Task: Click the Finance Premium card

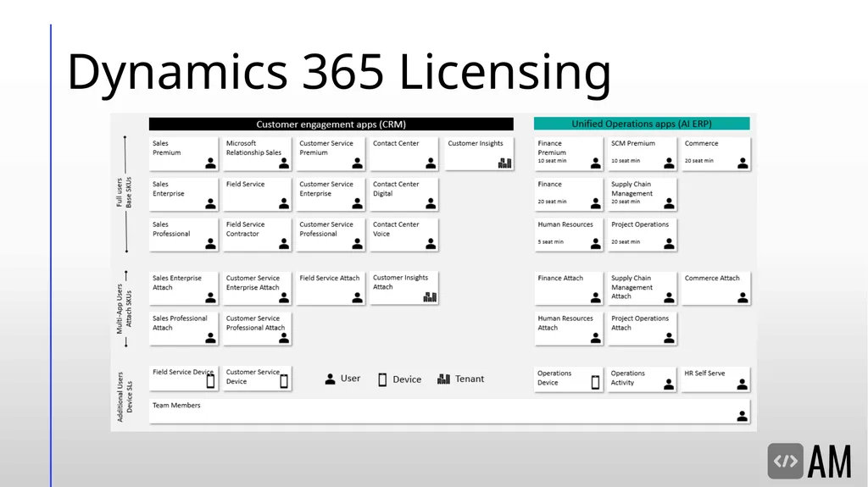Action: pos(569,154)
